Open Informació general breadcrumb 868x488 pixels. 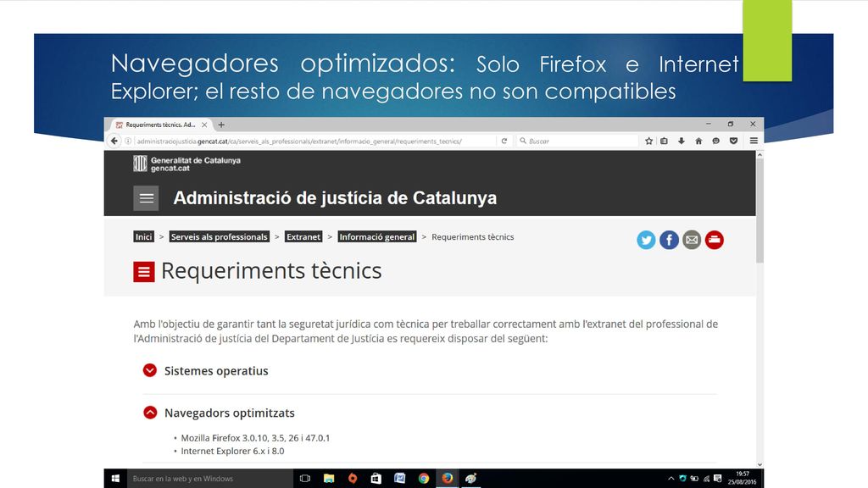[377, 237]
